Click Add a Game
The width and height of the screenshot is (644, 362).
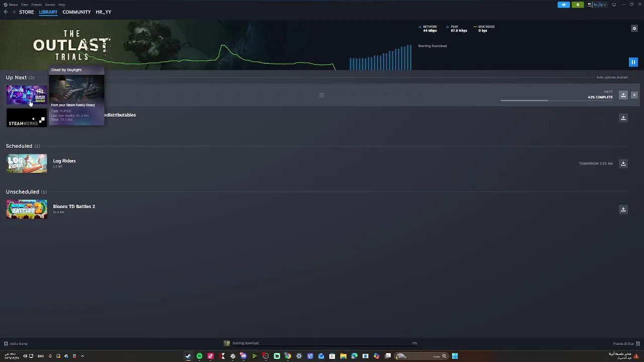(x=16, y=344)
